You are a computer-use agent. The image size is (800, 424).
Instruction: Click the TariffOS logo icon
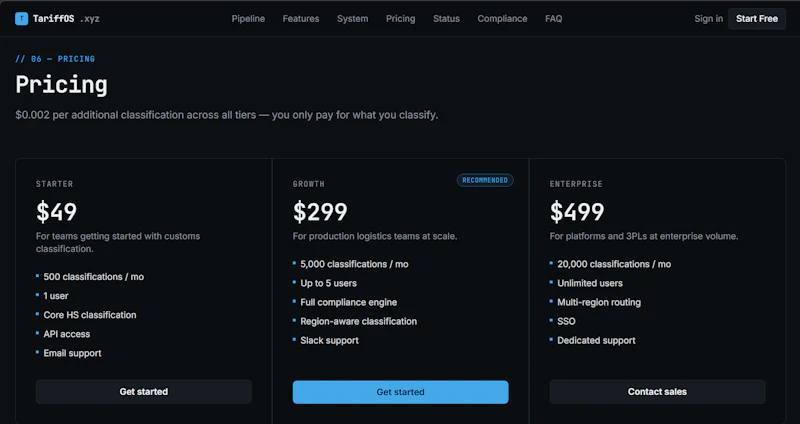tap(21, 19)
